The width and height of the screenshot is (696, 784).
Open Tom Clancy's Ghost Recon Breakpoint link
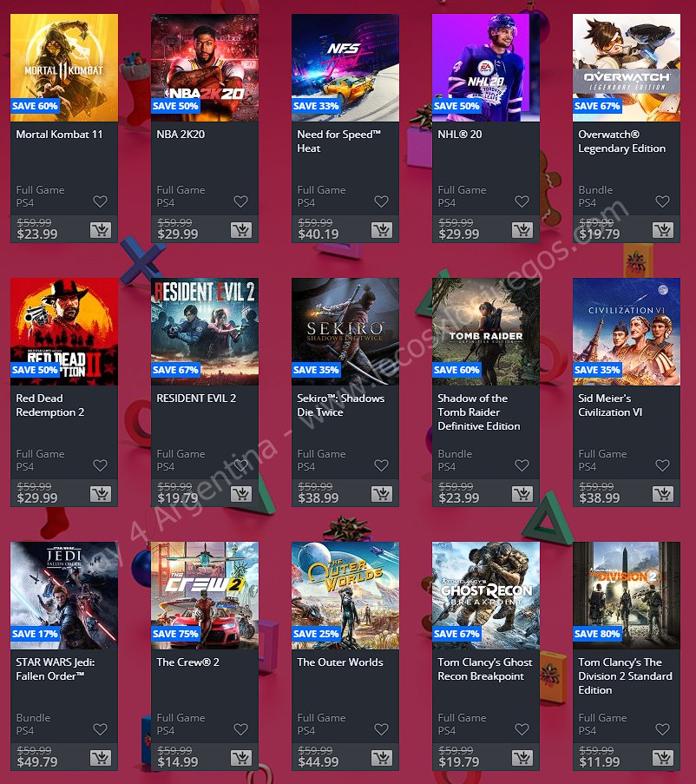pyautogui.click(x=484, y=669)
